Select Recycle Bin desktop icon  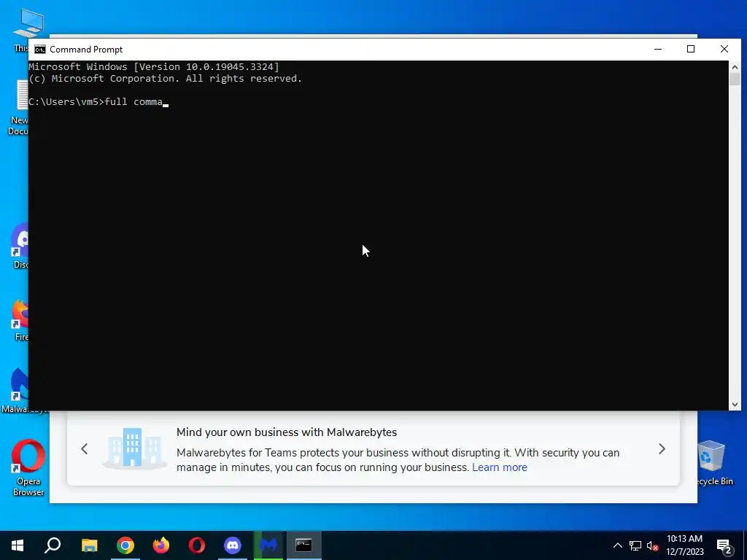coord(713,463)
